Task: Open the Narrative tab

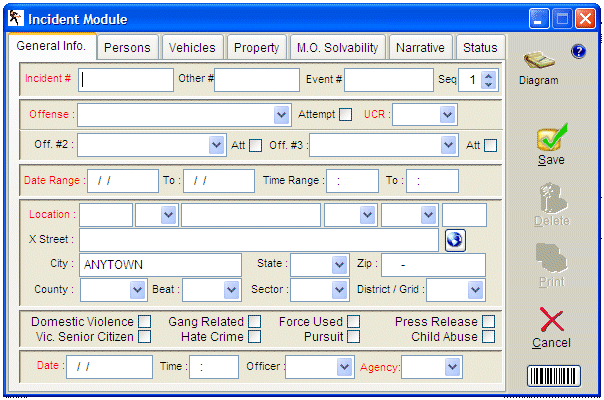Action: 420,48
